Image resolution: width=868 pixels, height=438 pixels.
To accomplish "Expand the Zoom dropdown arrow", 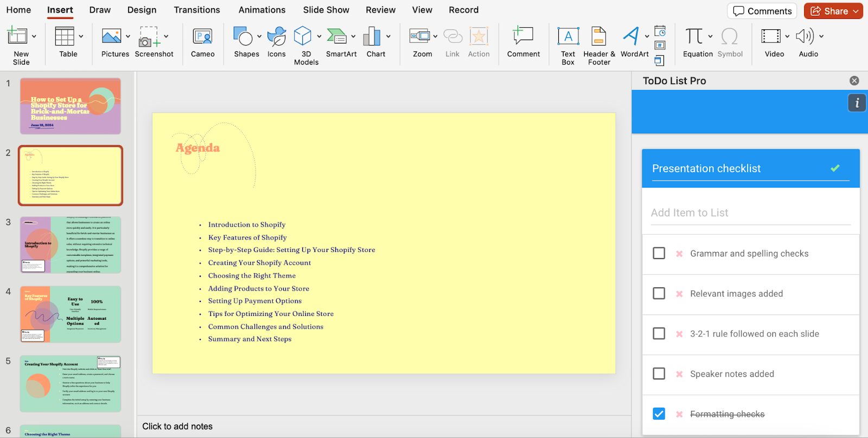I will pyautogui.click(x=435, y=36).
